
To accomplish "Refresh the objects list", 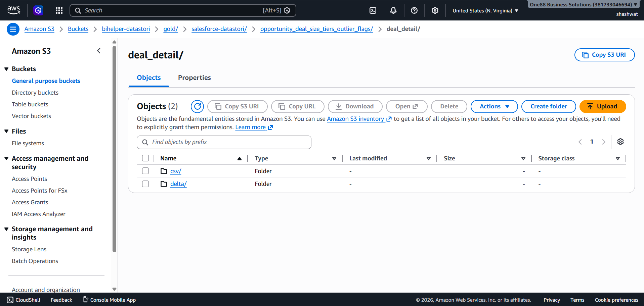I will pos(198,106).
